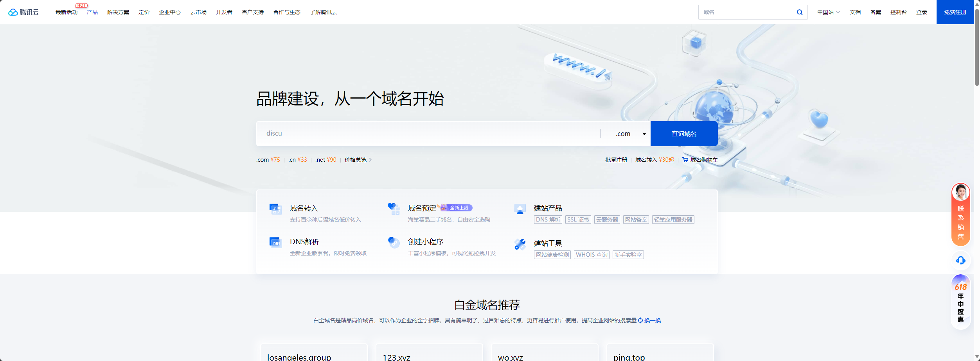Click the 查询域名 search button

[x=683, y=133]
